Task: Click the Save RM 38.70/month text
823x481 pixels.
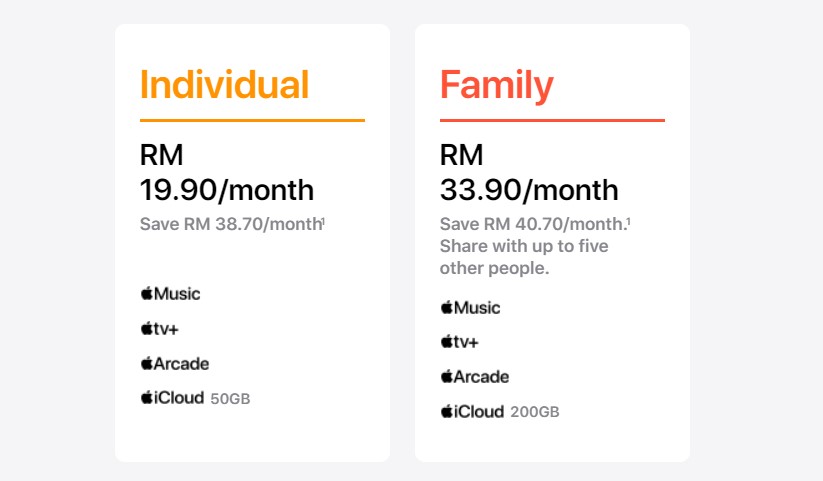Action: point(230,224)
